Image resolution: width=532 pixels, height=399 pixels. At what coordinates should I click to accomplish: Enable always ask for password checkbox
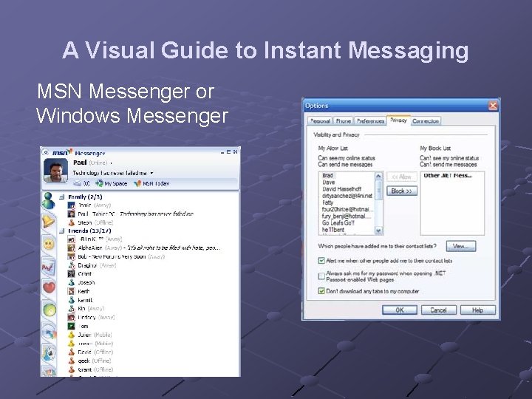tap(321, 276)
